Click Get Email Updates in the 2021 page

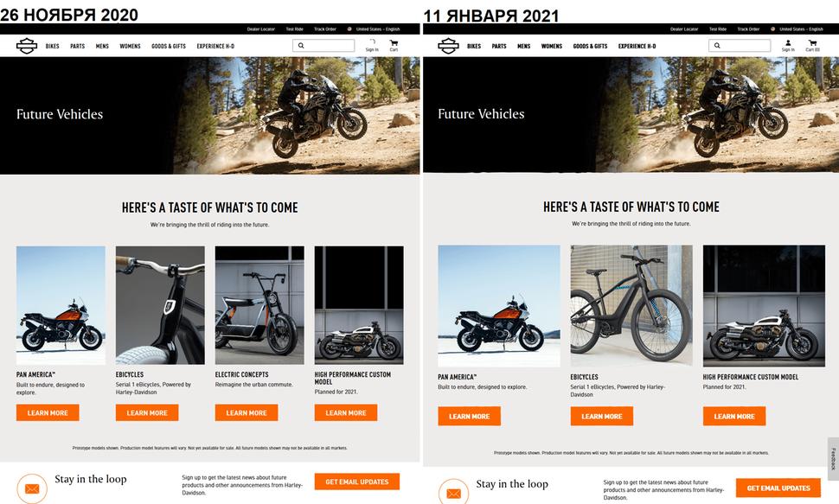(x=778, y=488)
